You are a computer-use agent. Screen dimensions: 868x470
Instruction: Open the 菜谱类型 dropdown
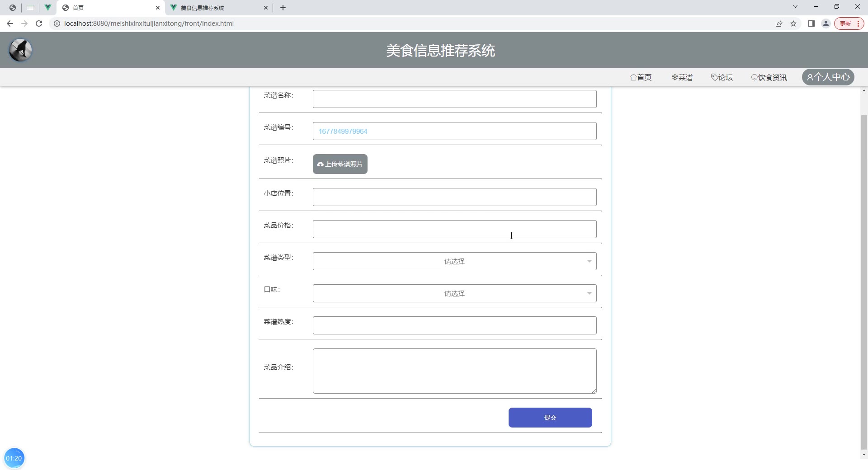454,261
